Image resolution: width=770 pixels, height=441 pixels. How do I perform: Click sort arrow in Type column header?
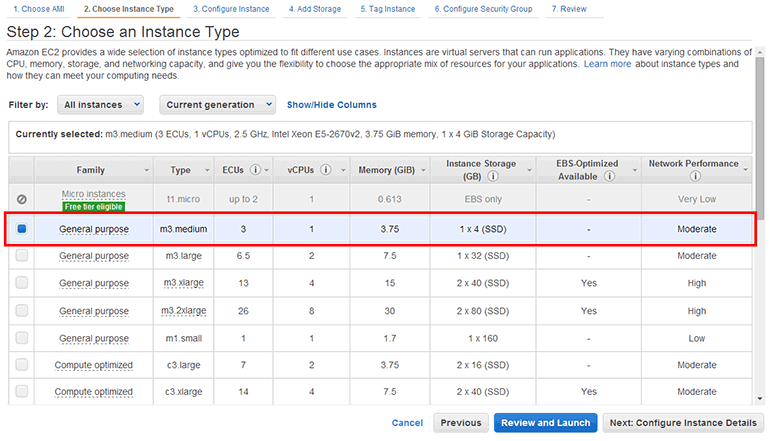point(210,170)
